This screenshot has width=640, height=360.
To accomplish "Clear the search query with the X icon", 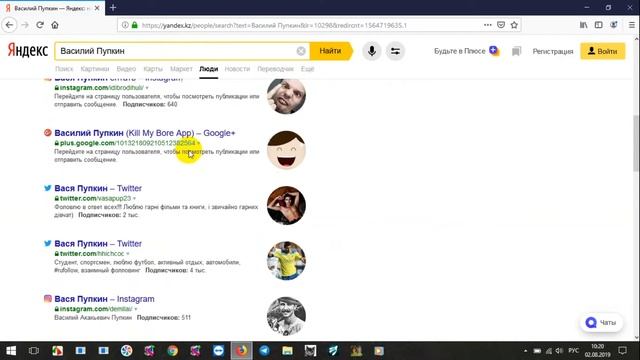I will [x=301, y=51].
